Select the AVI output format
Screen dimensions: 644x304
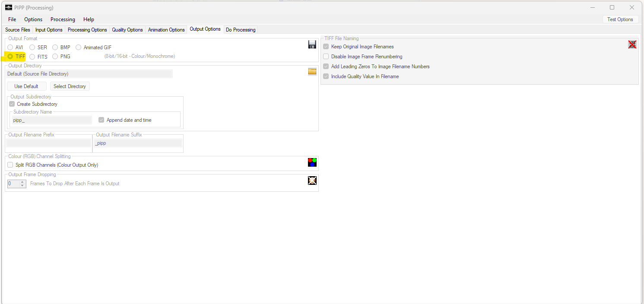pos(10,47)
